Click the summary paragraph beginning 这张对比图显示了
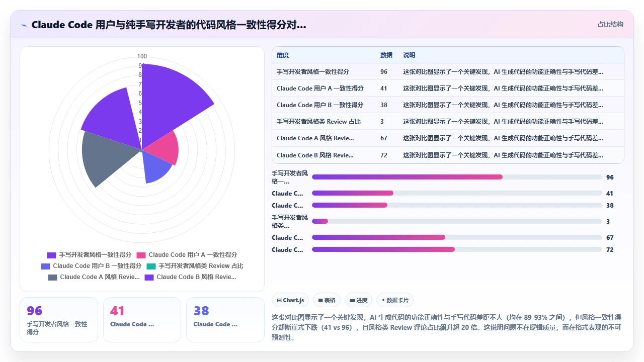The width and height of the screenshot is (644, 362). tap(447, 327)
